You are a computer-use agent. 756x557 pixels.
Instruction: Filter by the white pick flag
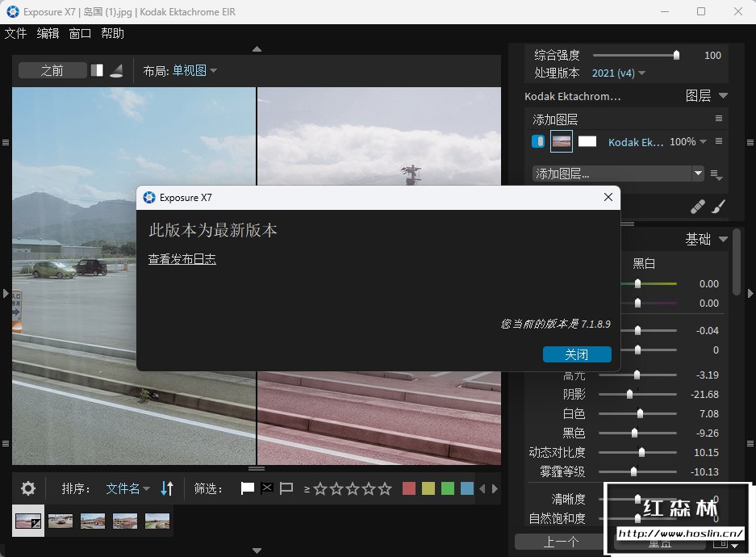[248, 488]
